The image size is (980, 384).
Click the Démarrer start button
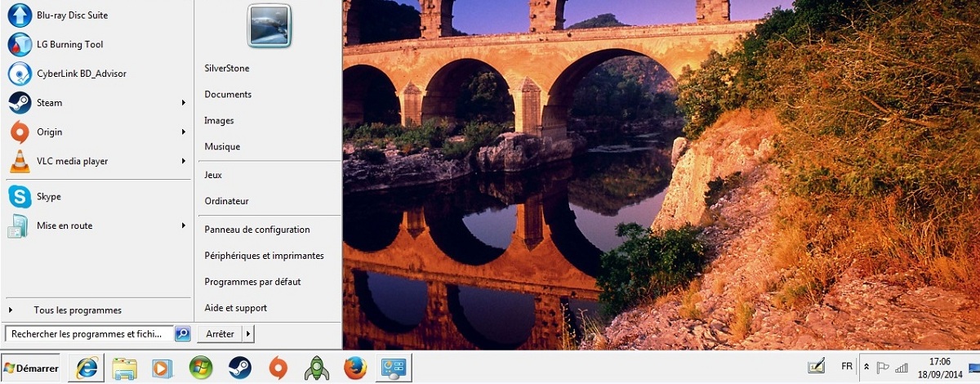click(x=31, y=368)
